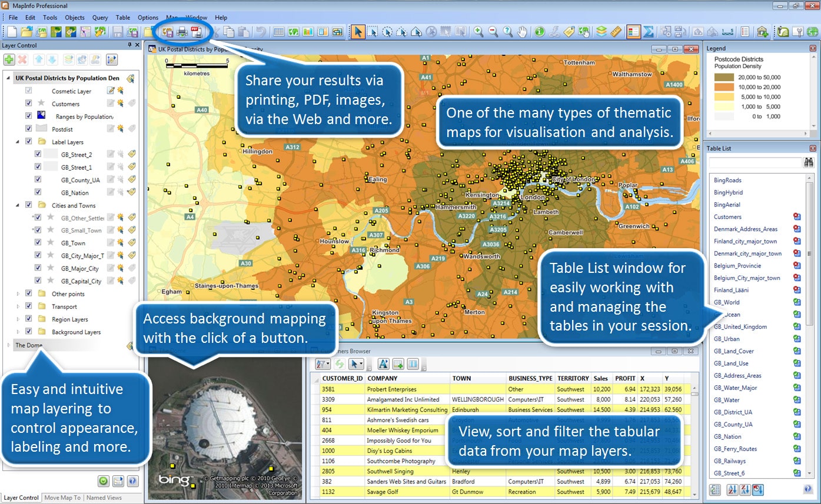
Task: Click the New Table icon in toolbar
Action: (12, 32)
